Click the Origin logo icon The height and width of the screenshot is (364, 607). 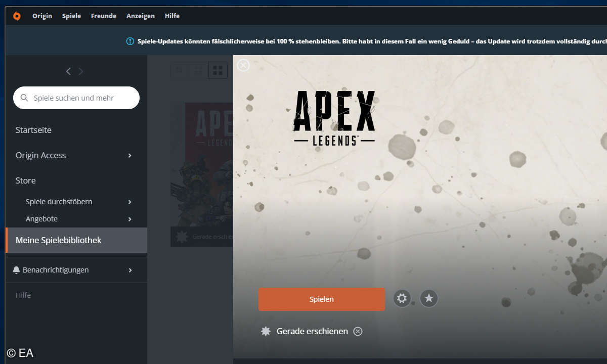[x=17, y=16]
